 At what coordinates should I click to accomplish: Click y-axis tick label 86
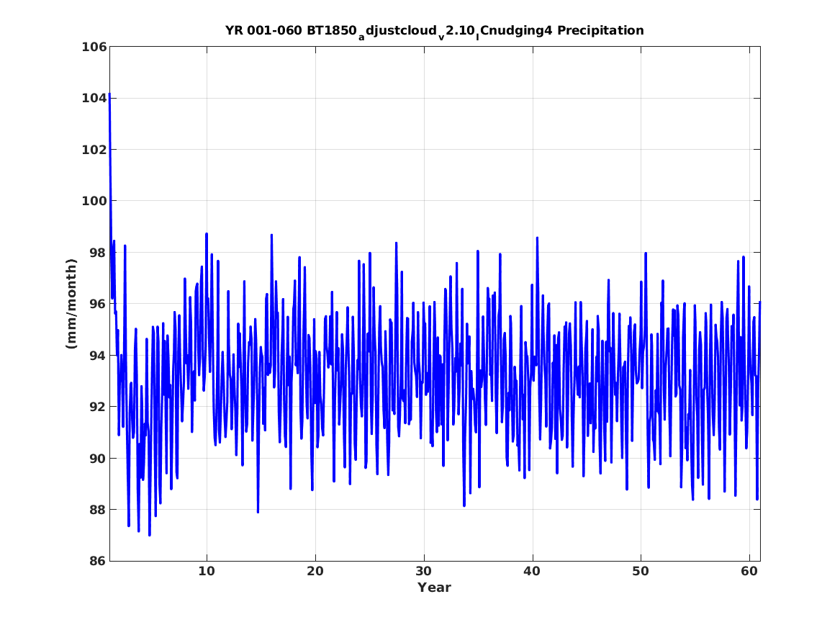(x=97, y=562)
